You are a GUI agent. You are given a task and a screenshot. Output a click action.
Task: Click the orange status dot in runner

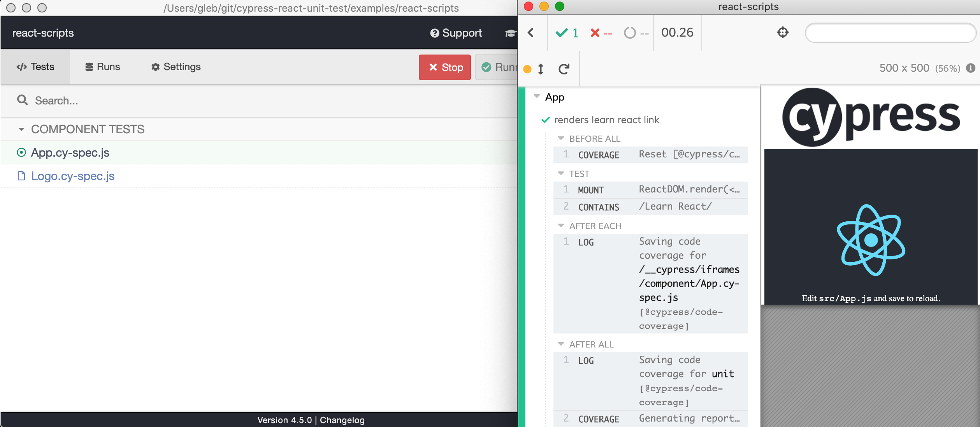[x=527, y=69]
